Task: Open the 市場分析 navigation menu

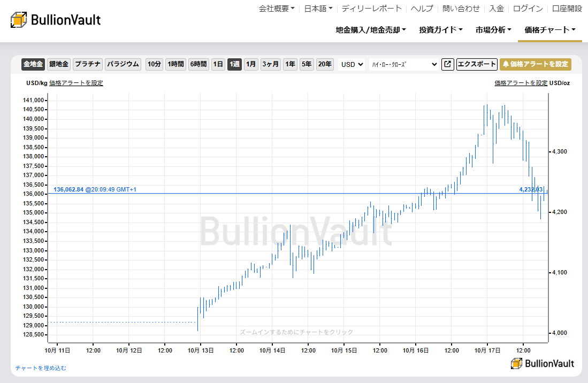Action: [493, 30]
